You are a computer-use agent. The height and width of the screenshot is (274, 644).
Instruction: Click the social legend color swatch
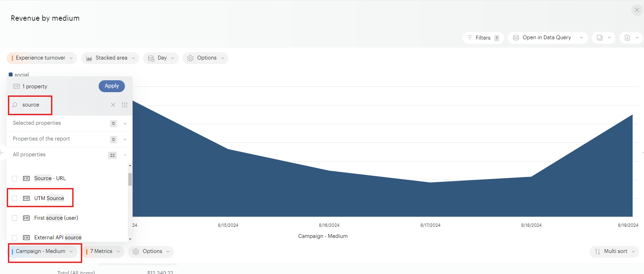pos(11,75)
